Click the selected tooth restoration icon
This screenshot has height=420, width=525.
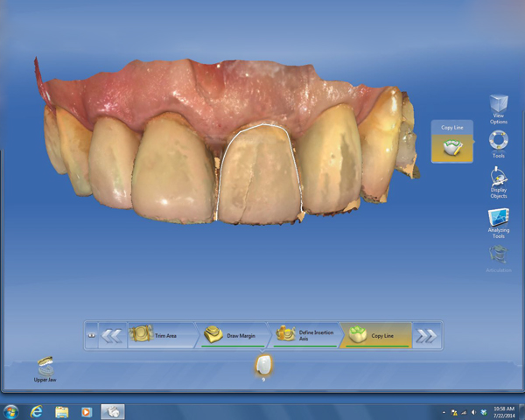262,366
